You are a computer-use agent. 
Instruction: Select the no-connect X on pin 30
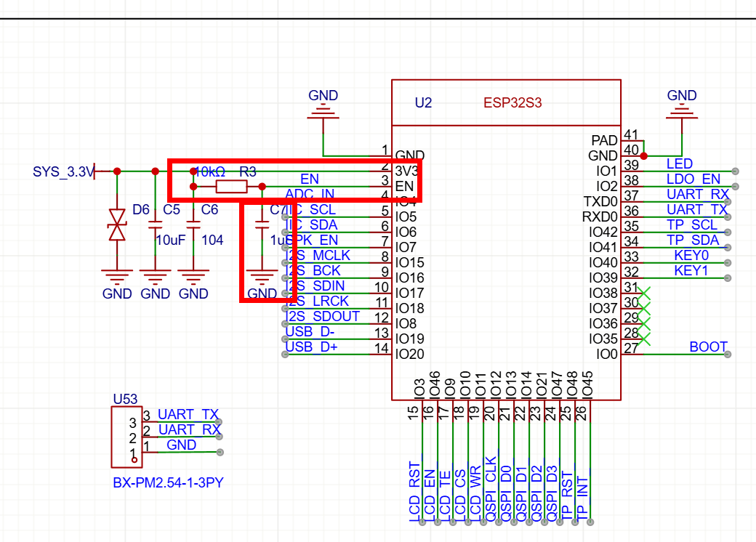(644, 308)
